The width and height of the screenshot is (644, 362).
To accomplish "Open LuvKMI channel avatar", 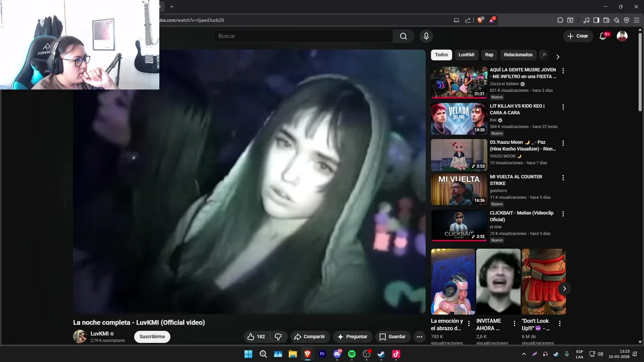I will [x=79, y=337].
